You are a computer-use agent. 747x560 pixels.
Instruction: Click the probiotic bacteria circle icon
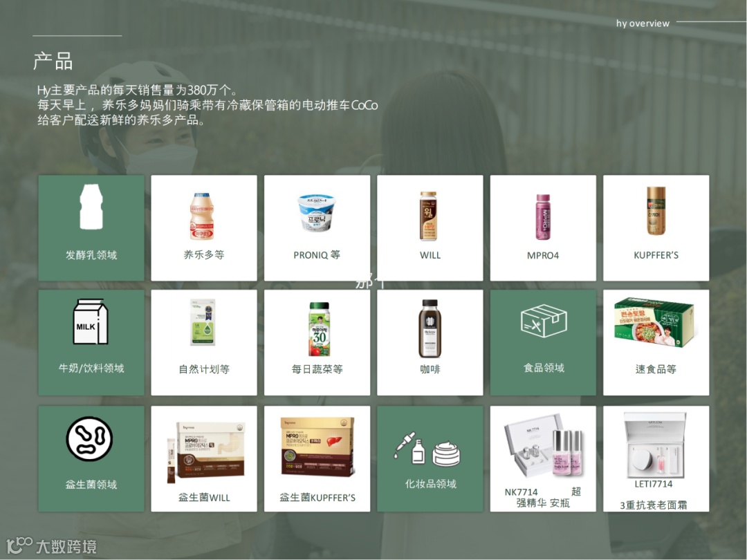(x=89, y=438)
